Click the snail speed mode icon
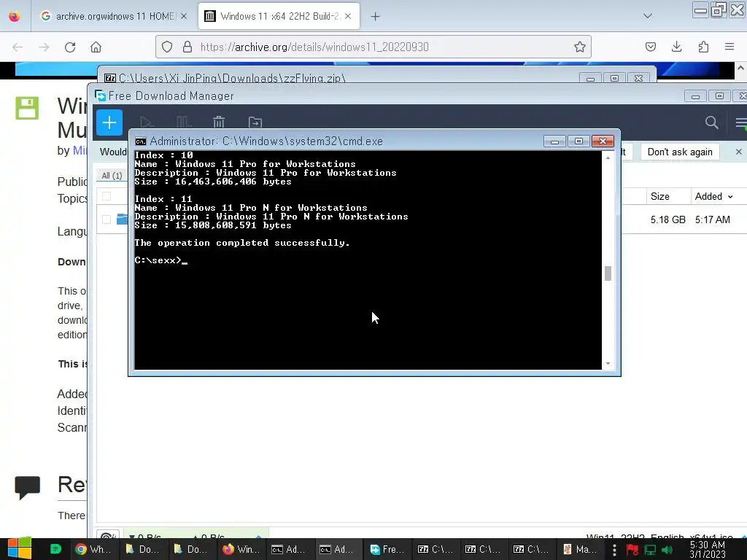 [x=109, y=536]
